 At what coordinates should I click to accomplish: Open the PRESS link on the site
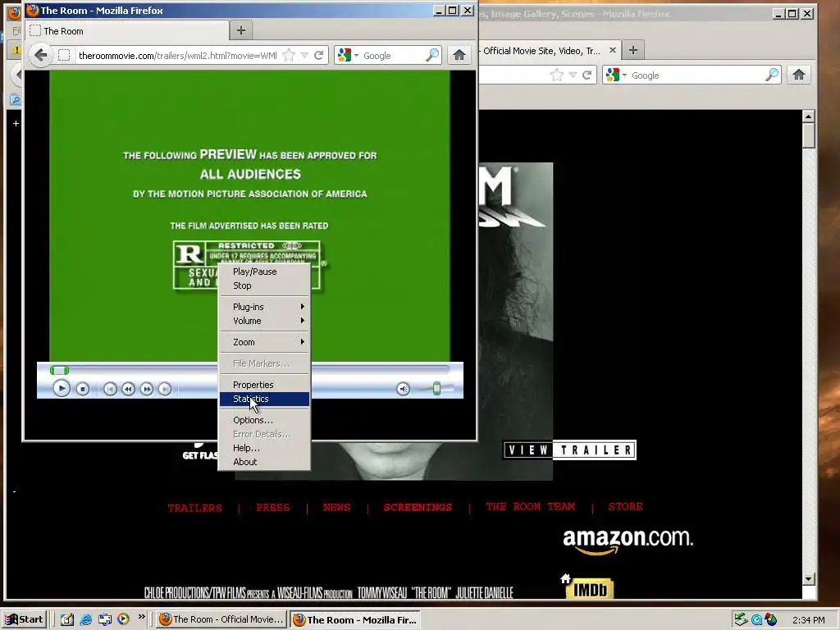click(272, 507)
